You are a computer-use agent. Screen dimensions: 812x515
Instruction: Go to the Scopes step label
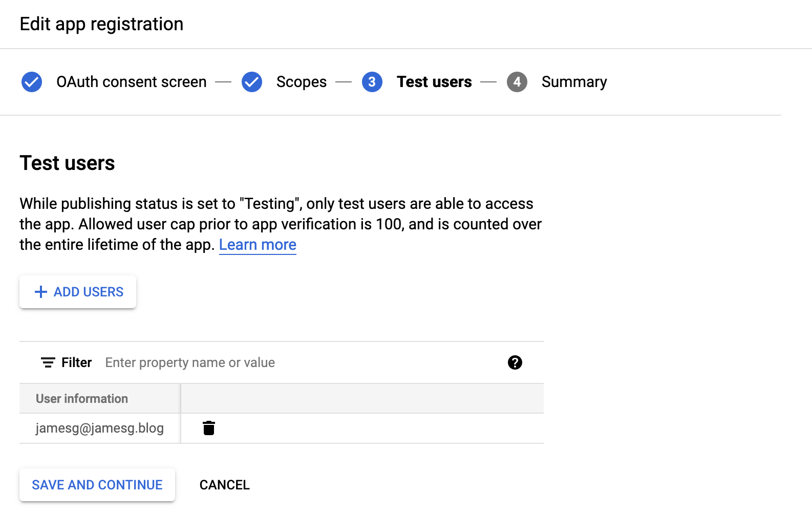tap(302, 82)
